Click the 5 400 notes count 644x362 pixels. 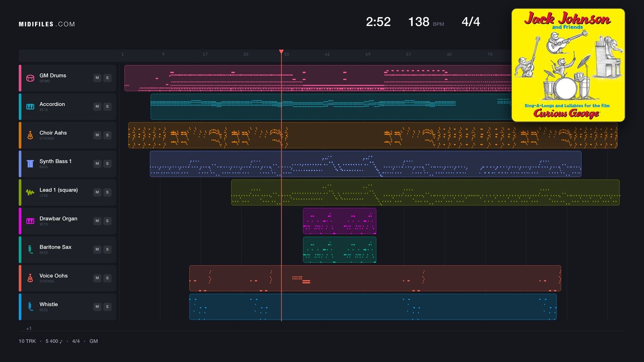[54, 341]
